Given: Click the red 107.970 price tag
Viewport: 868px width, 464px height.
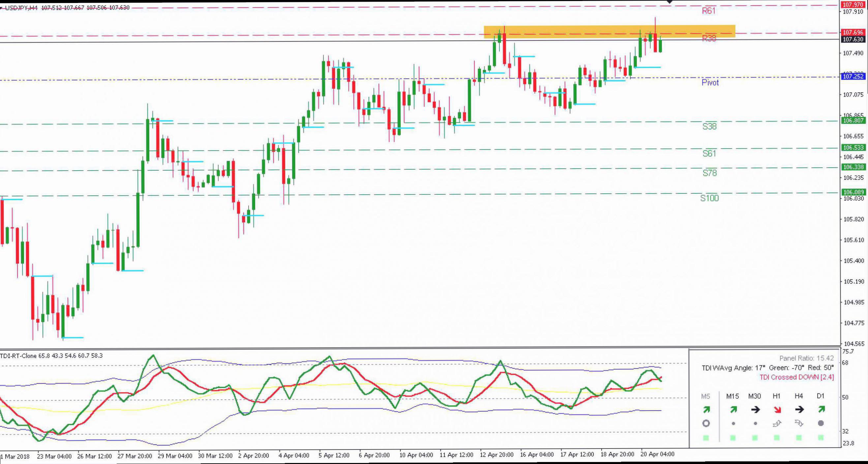Looking at the screenshot, I should point(854,5).
